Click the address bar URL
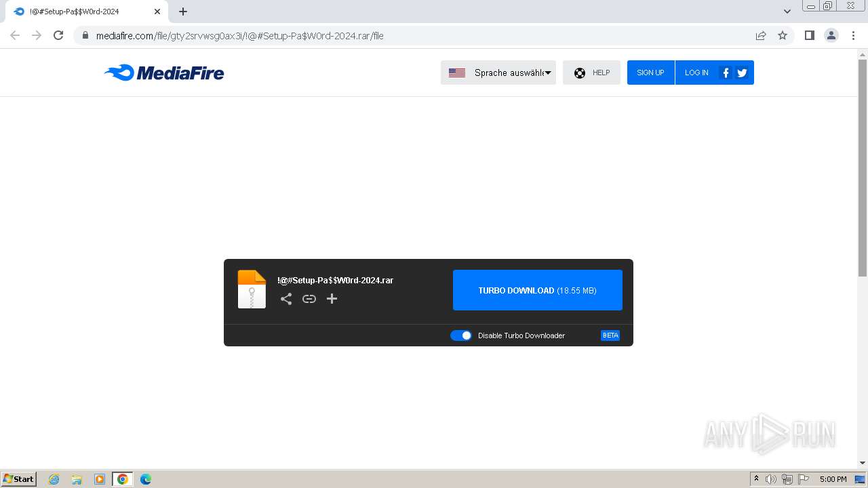Screen dimensions: 868x488 pyautogui.click(x=240, y=36)
